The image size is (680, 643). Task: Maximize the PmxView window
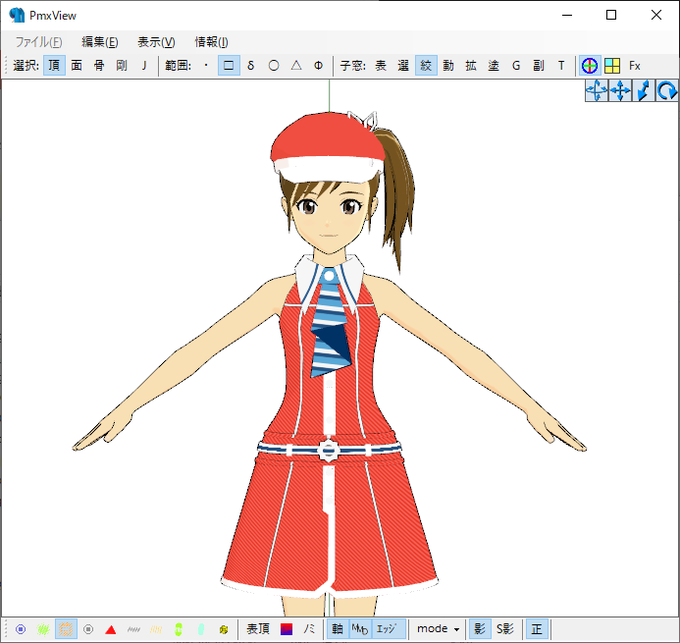click(611, 15)
